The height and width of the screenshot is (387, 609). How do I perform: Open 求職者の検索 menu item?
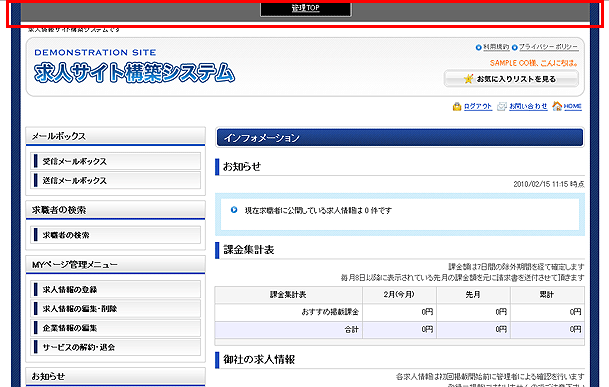pos(115,235)
